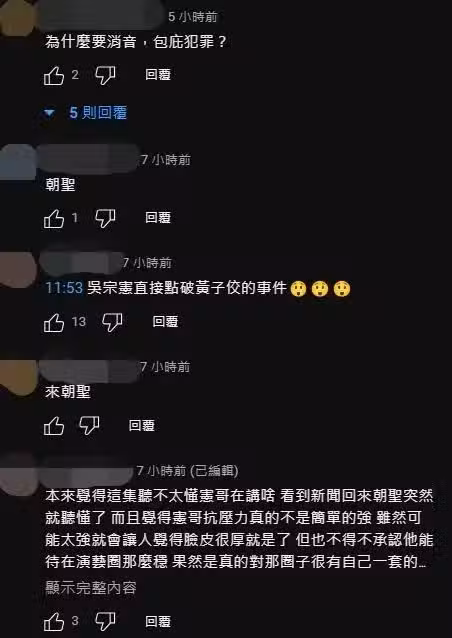This screenshot has height=638, width=452.
Task: Dislike the 為什麼要消音 comment
Action: [105, 76]
